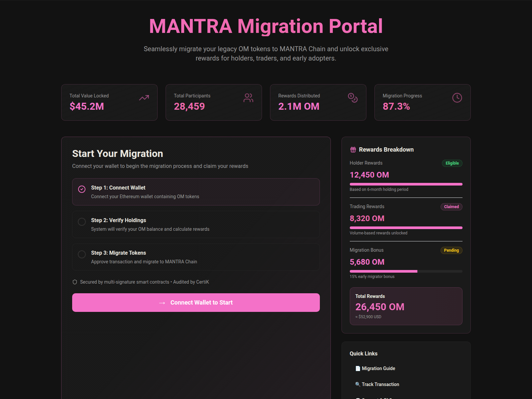Click the Total Value Locked stat card
The width and height of the screenshot is (532, 399).
tap(109, 102)
